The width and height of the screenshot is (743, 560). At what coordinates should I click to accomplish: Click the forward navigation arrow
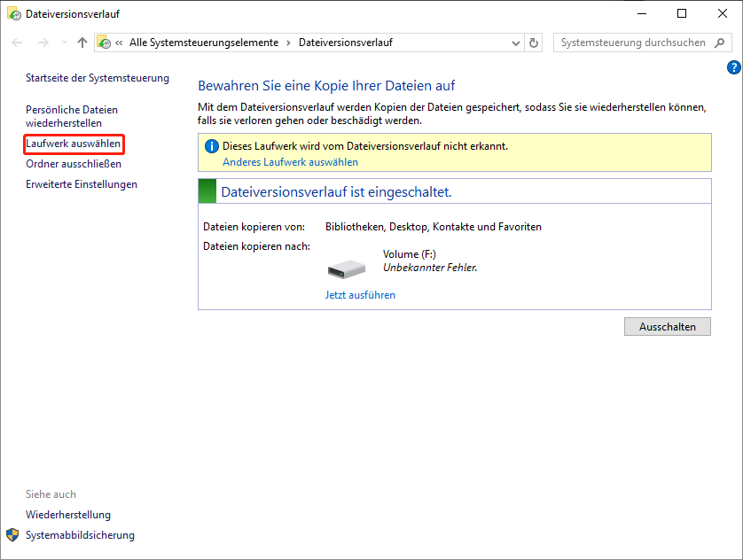(43, 43)
